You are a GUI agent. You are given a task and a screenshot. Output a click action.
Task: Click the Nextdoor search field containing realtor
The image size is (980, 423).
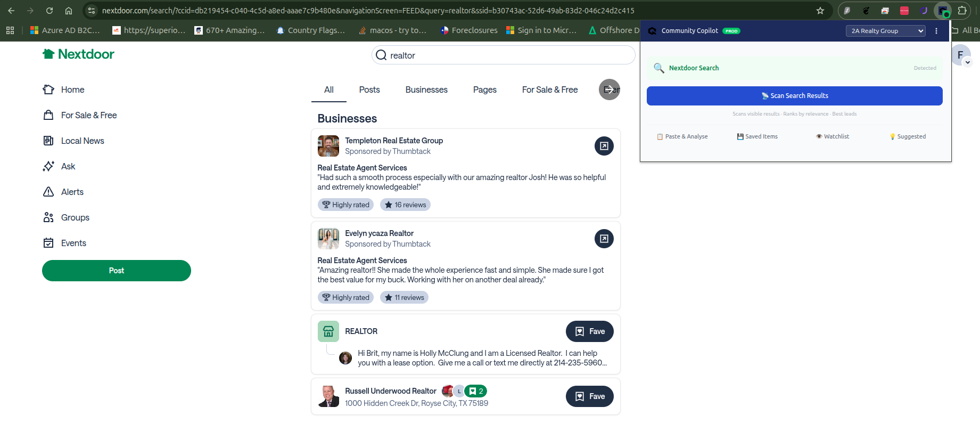pos(504,55)
